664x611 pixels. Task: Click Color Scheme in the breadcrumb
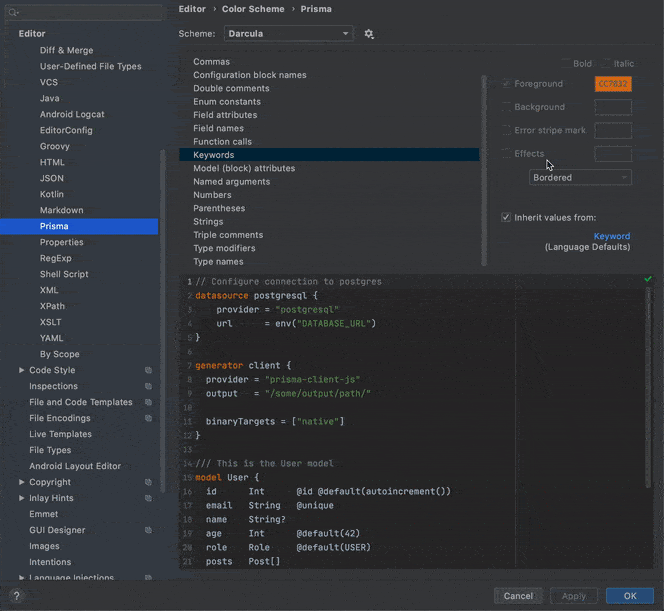click(253, 9)
